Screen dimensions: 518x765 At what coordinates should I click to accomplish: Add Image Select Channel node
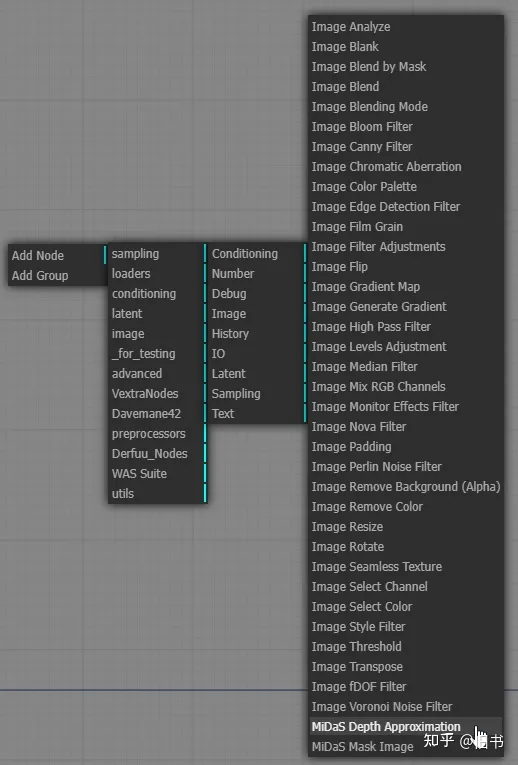click(406, 587)
